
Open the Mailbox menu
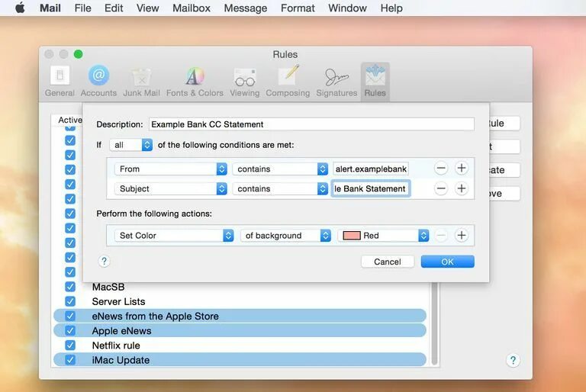tap(192, 8)
